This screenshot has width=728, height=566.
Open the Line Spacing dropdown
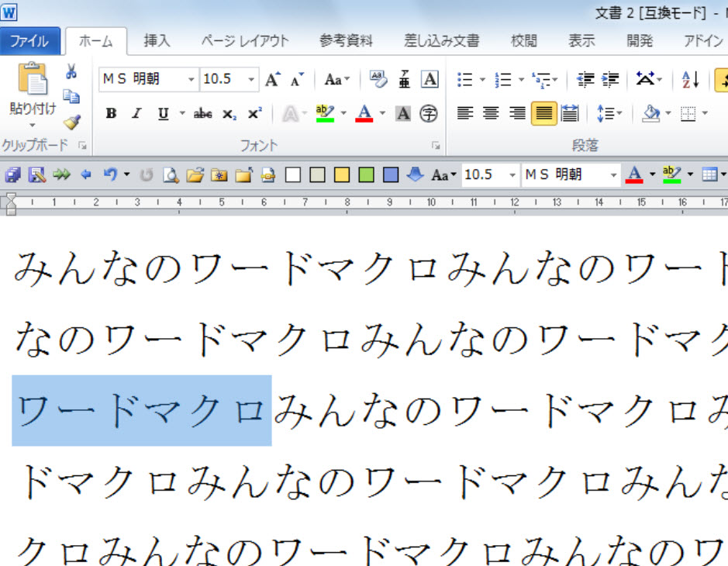[x=610, y=114]
